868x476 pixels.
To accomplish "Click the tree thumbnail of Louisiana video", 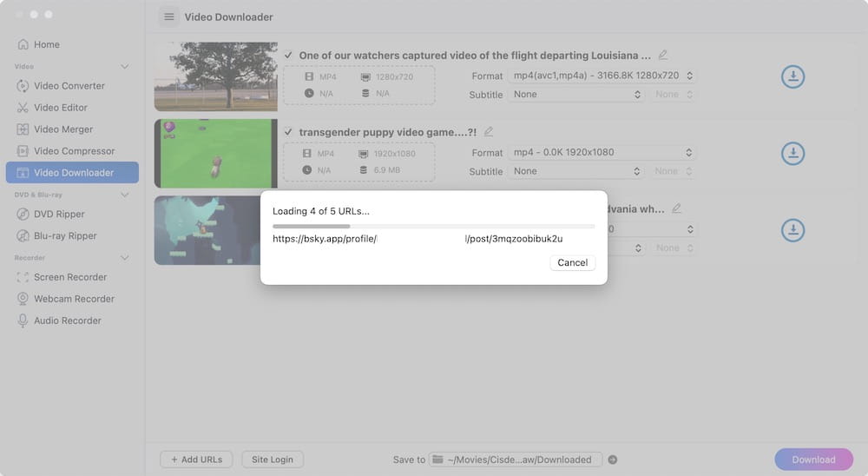I will (x=216, y=76).
